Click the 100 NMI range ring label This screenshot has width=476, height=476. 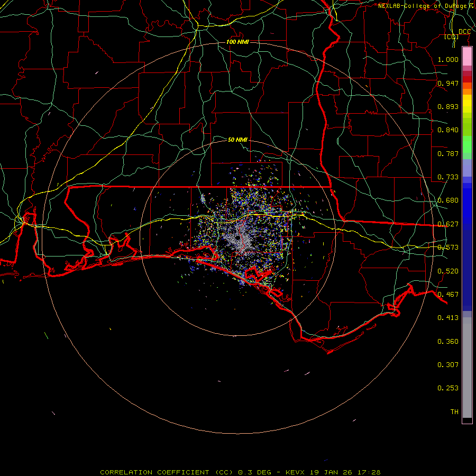pyautogui.click(x=237, y=42)
